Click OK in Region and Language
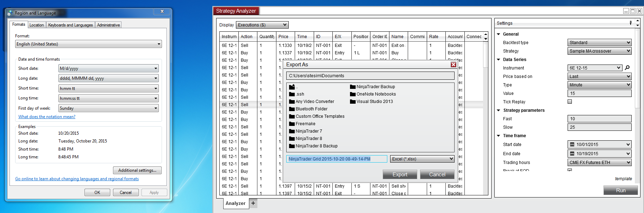The image size is (644, 213). click(x=97, y=193)
